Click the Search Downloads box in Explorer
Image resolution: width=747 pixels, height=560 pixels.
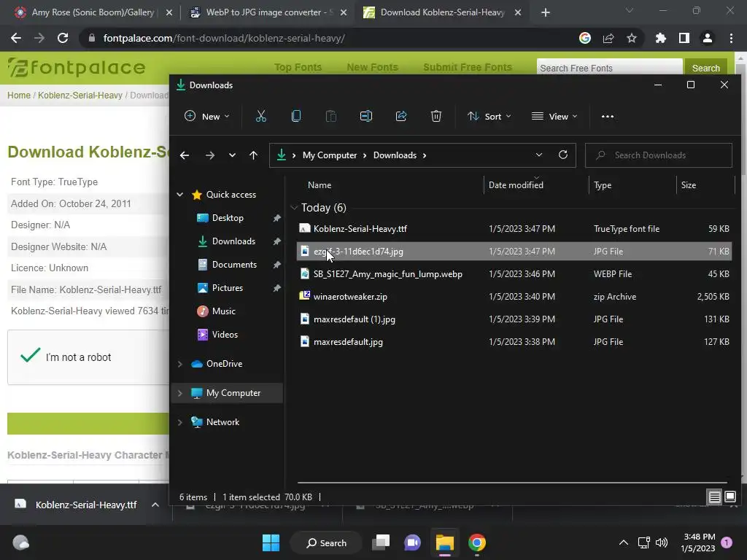click(x=659, y=155)
